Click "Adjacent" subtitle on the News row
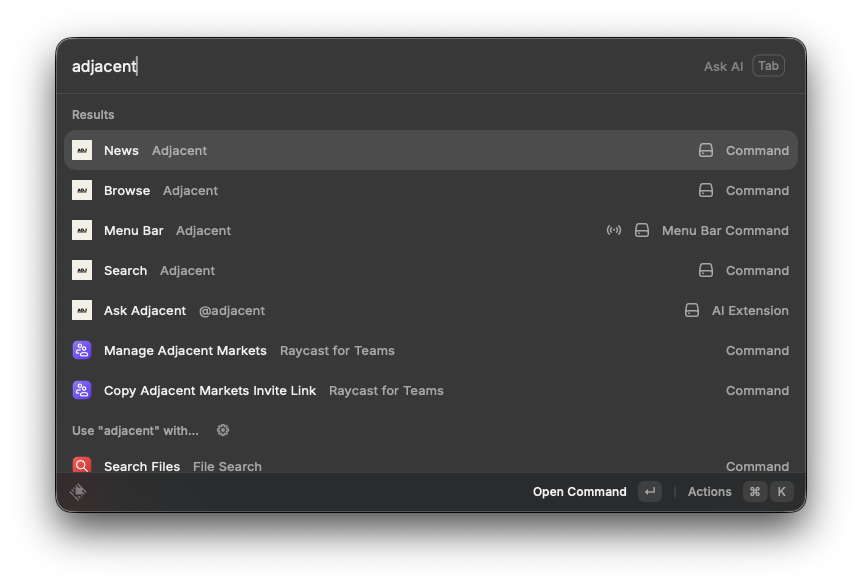862x586 pixels. tap(179, 151)
